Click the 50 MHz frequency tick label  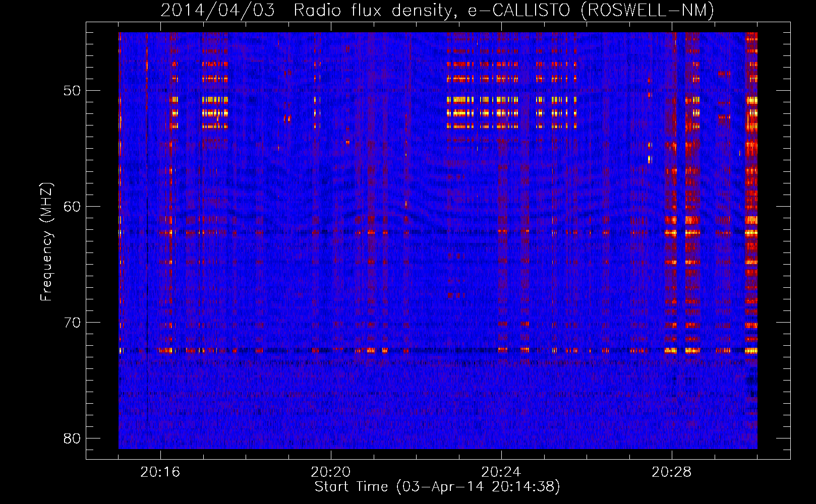click(72, 91)
